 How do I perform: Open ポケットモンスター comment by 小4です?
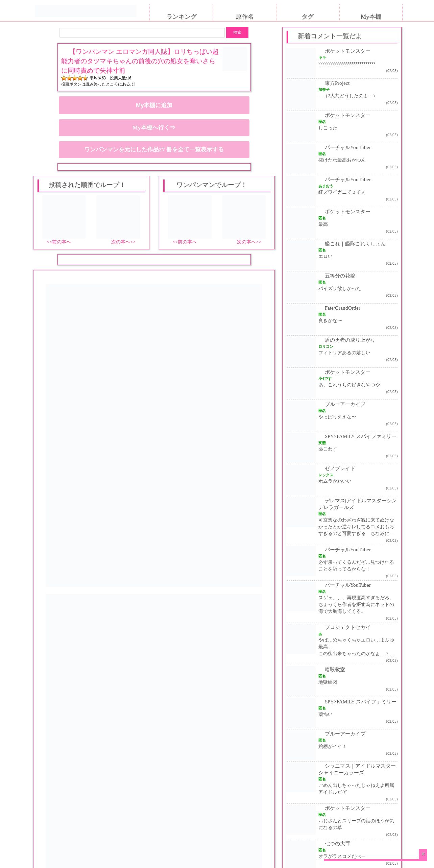[x=342, y=384]
